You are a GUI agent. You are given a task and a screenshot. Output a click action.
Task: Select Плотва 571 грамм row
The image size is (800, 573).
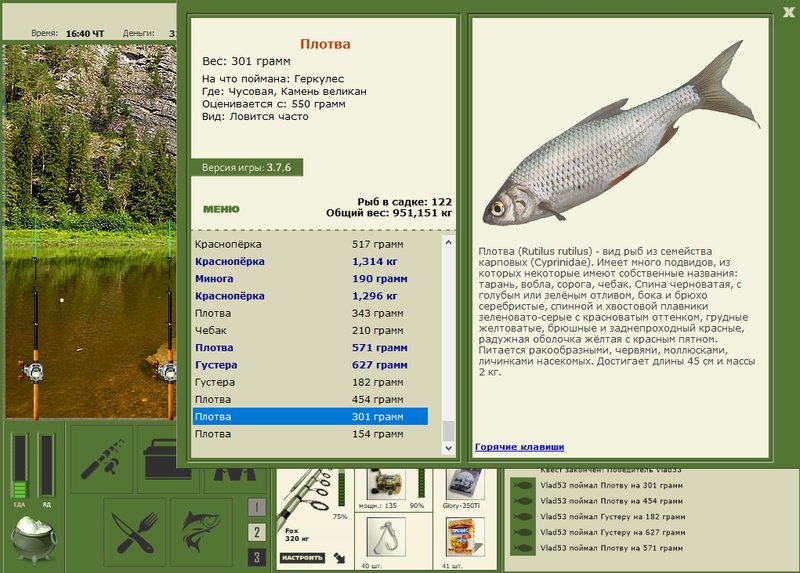[310, 348]
